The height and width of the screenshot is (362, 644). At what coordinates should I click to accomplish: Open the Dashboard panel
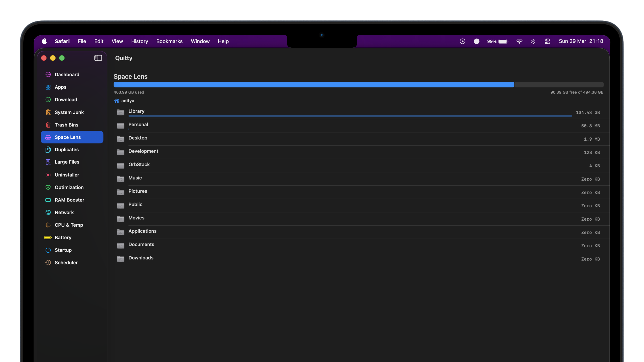[67, 74]
